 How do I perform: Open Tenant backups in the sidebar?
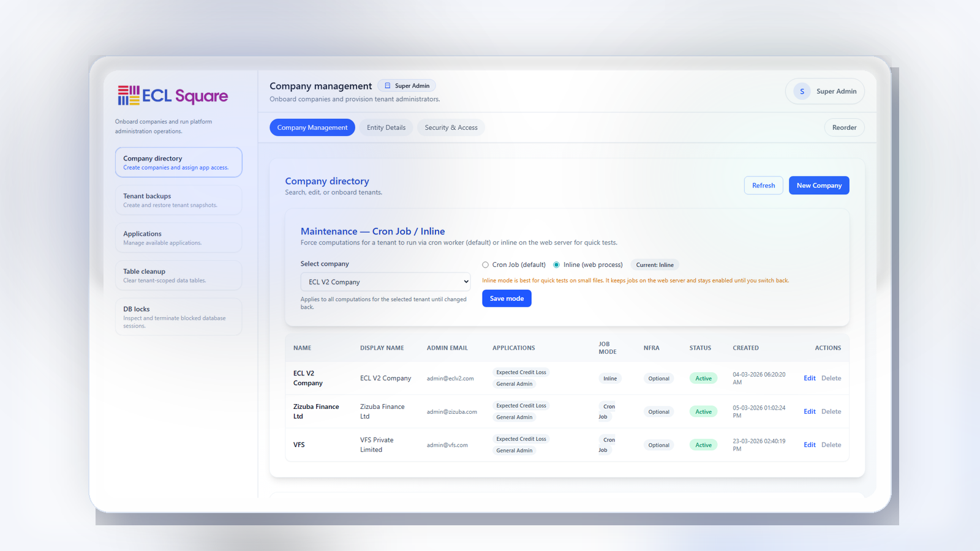coord(178,200)
